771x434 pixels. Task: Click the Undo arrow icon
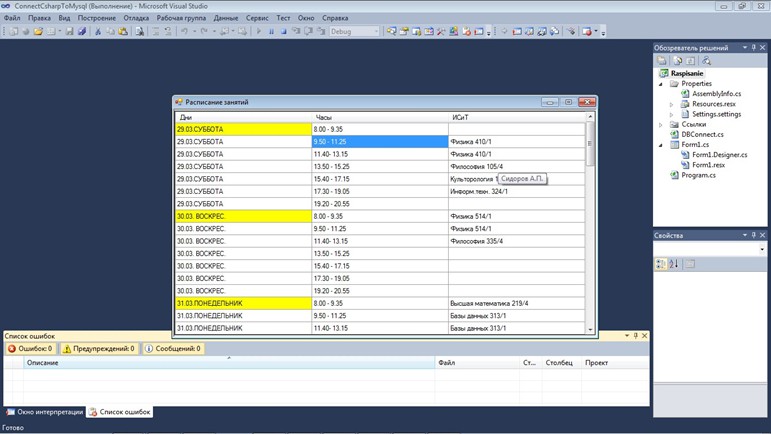pos(184,31)
